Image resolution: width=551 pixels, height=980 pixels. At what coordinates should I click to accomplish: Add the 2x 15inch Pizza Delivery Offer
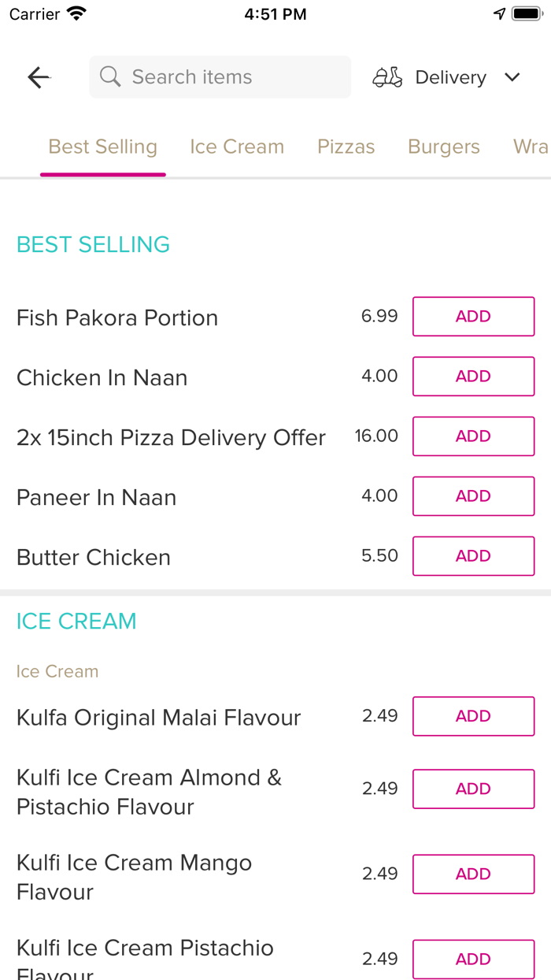pyautogui.click(x=473, y=436)
